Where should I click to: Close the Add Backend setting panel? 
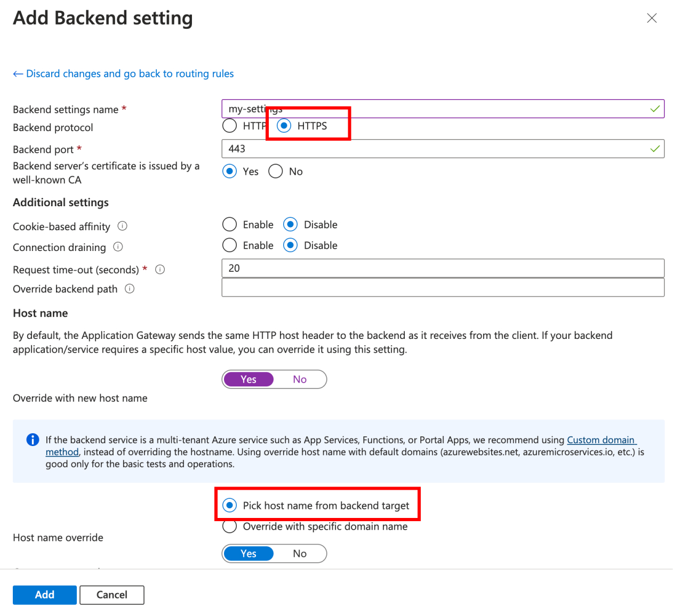tap(652, 18)
